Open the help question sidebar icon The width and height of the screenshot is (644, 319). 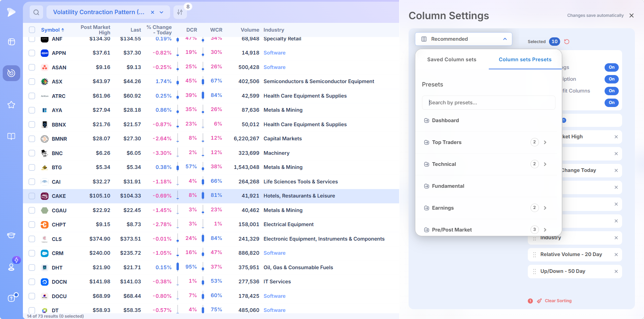[11, 298]
